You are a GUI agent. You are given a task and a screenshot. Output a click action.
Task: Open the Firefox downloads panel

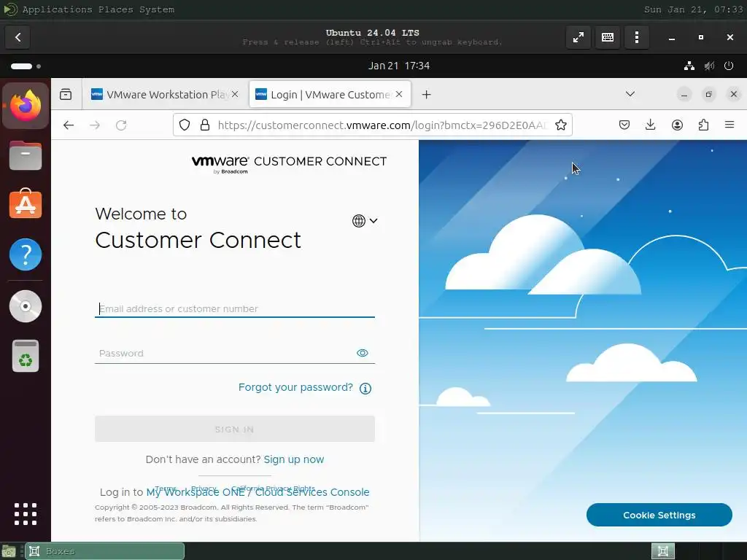(650, 125)
